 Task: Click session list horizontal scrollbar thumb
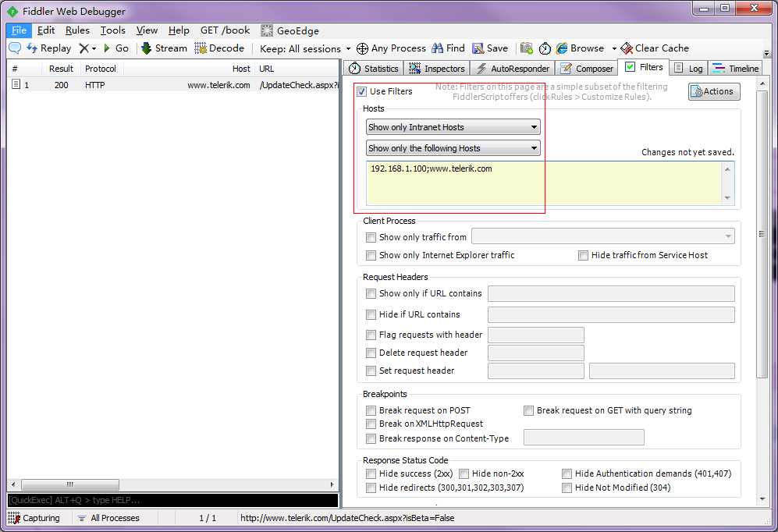(x=70, y=484)
